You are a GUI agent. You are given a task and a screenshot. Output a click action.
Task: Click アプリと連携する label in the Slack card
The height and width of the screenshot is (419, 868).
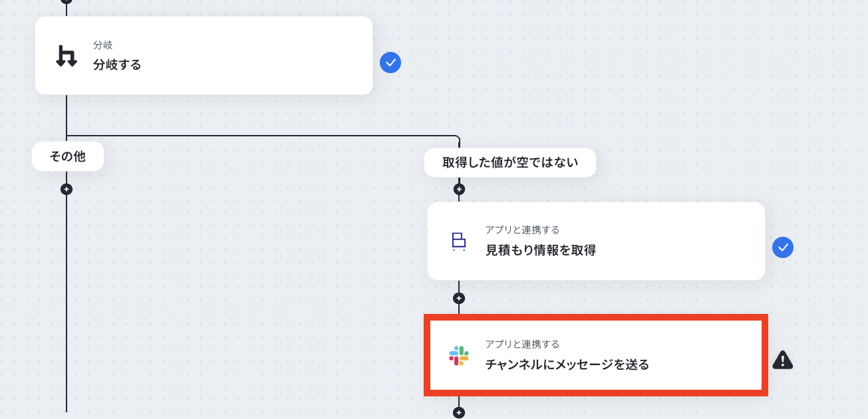[522, 344]
